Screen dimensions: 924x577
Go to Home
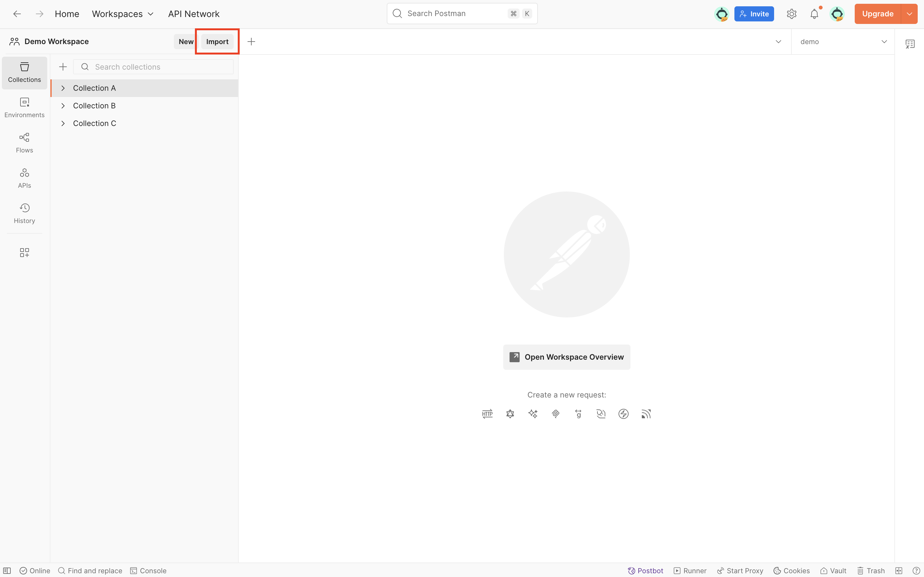click(x=67, y=14)
